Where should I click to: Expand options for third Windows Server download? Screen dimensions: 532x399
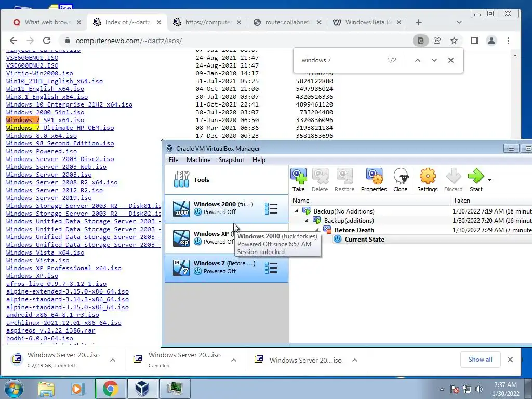(355, 360)
